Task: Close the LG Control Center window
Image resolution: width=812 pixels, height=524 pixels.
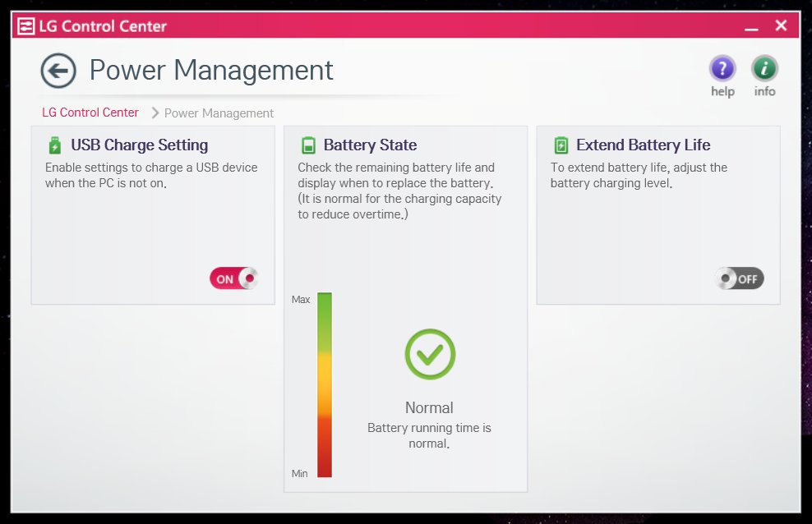Action: 782,25
